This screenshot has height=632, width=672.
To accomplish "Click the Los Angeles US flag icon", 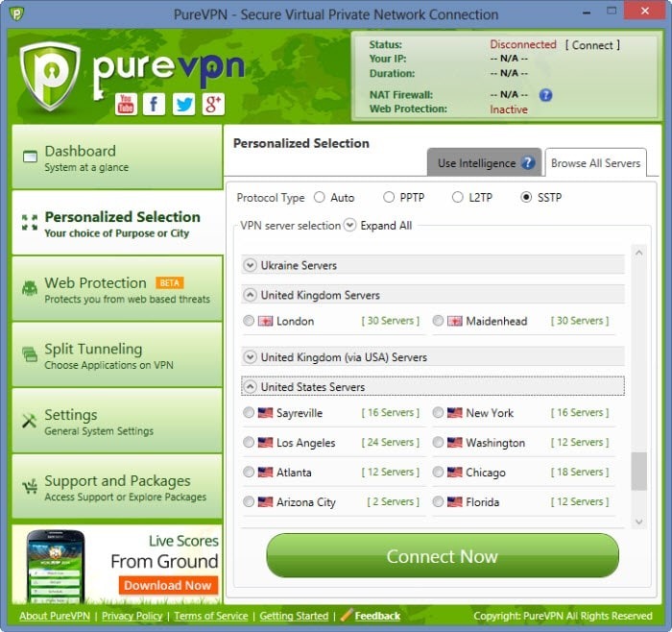I will point(265,442).
